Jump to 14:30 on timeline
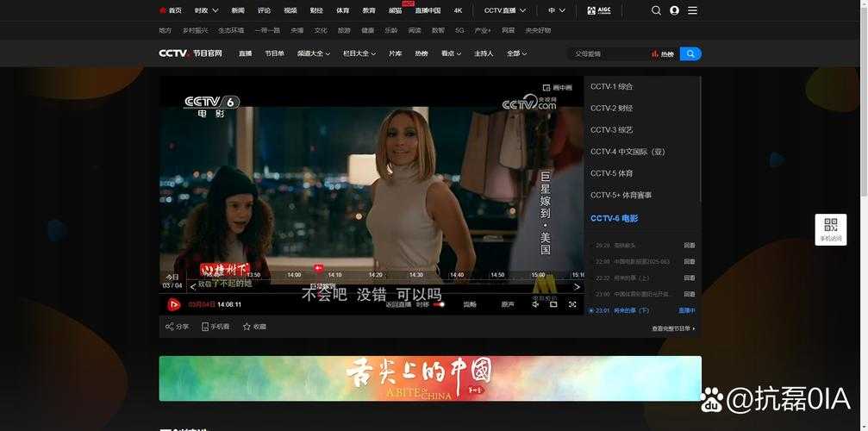The width and height of the screenshot is (868, 431). click(415, 275)
